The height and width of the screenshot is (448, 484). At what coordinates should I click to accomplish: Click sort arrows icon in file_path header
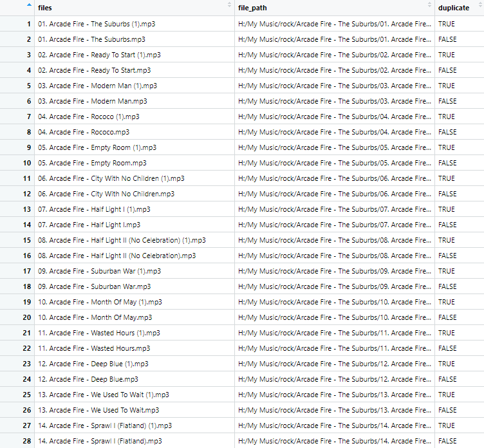429,5
